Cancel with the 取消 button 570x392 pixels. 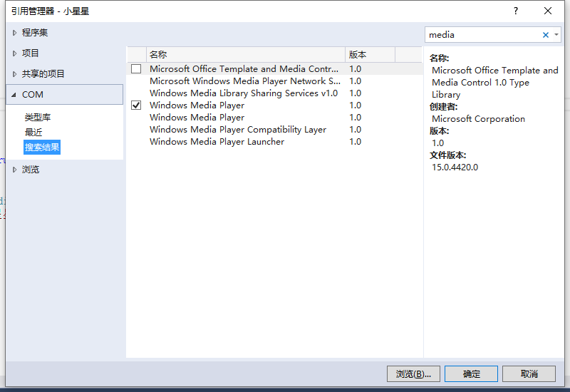point(529,373)
